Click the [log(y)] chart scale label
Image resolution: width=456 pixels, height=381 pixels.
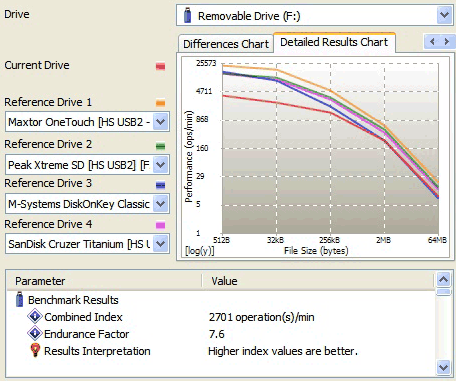tap(200, 251)
